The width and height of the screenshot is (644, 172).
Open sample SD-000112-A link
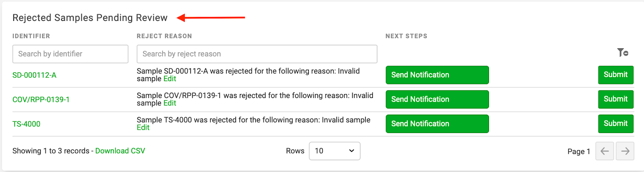pyautogui.click(x=34, y=75)
